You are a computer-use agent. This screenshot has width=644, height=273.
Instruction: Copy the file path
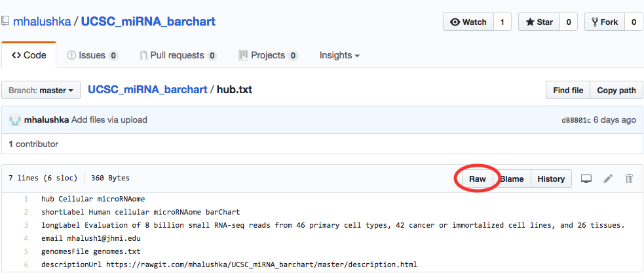click(616, 91)
